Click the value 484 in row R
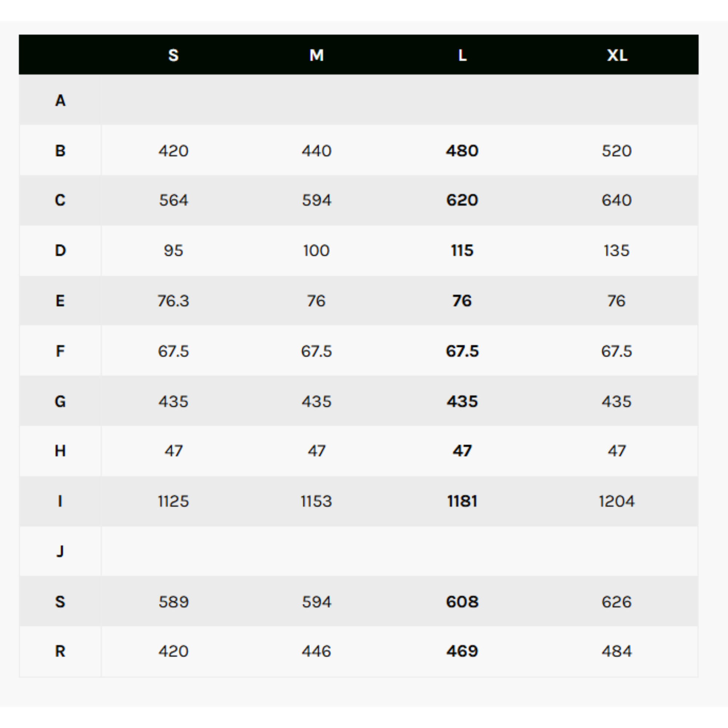 pos(617,651)
